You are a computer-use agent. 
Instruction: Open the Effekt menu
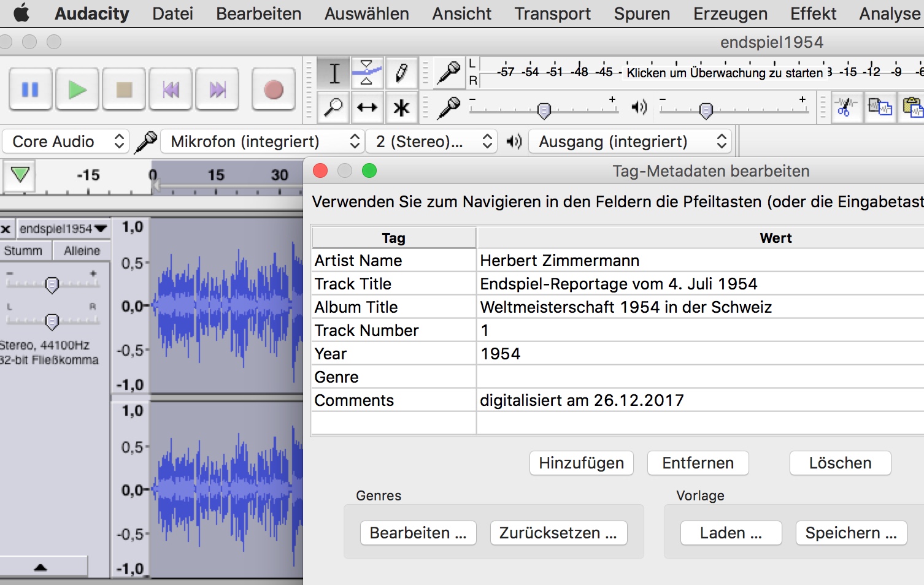pos(813,13)
